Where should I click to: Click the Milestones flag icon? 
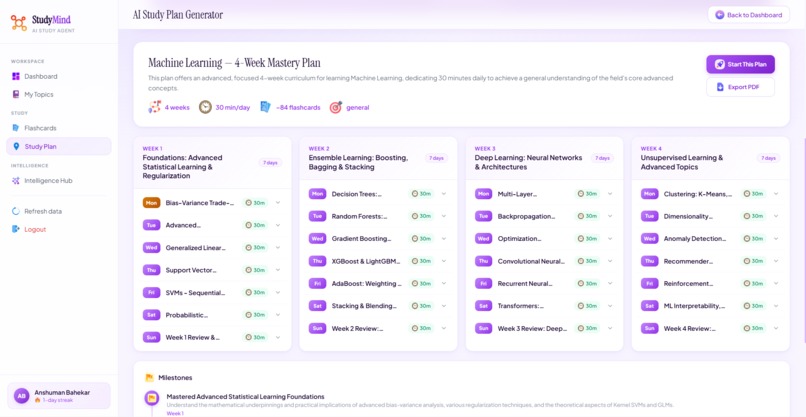(150, 377)
